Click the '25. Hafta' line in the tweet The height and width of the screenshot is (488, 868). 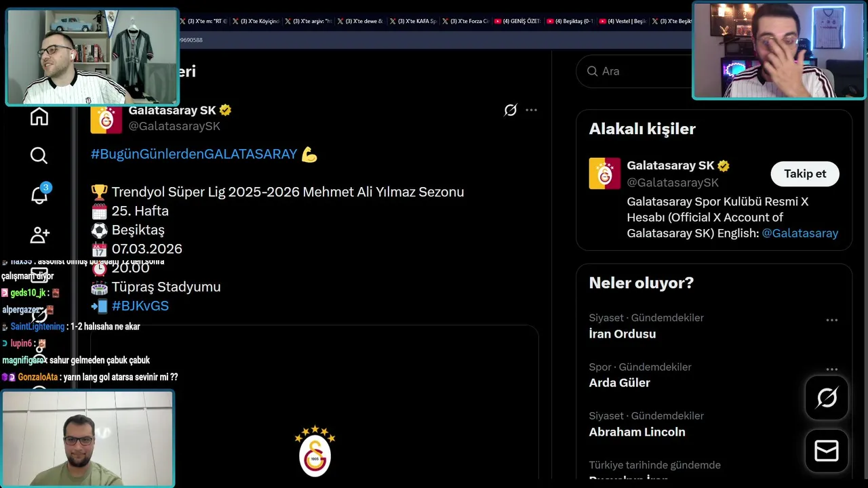click(140, 211)
